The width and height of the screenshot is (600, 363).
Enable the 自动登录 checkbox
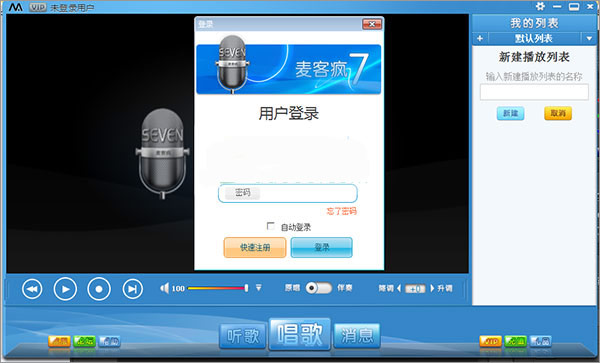271,226
